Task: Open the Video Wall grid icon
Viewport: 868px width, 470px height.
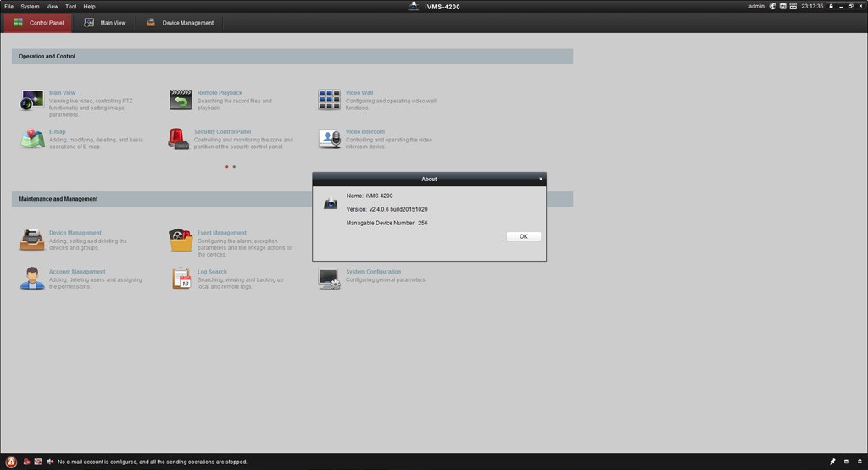Action: pos(329,100)
